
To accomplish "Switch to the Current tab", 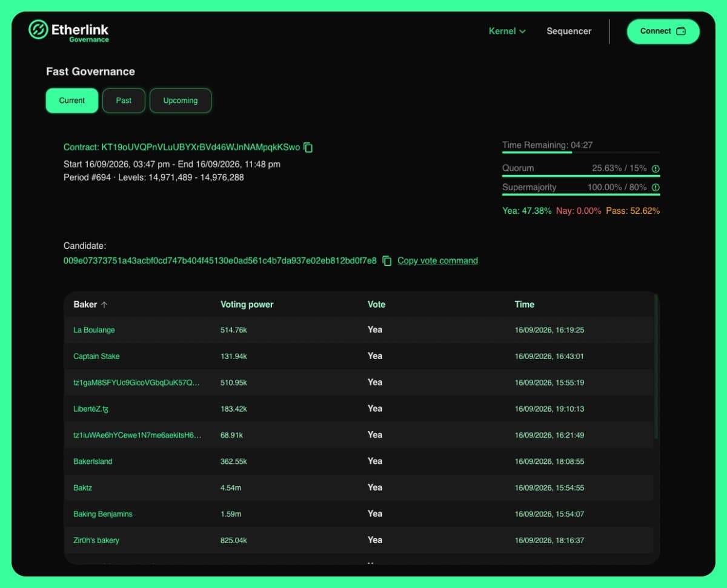I will tap(72, 101).
